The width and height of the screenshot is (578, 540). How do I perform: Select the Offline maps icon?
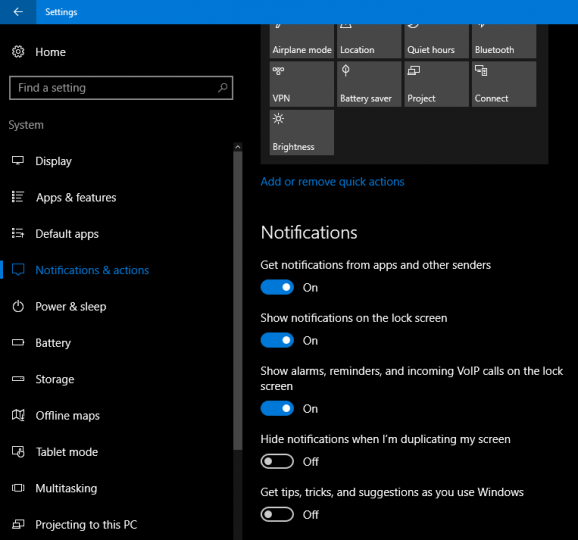click(x=18, y=415)
